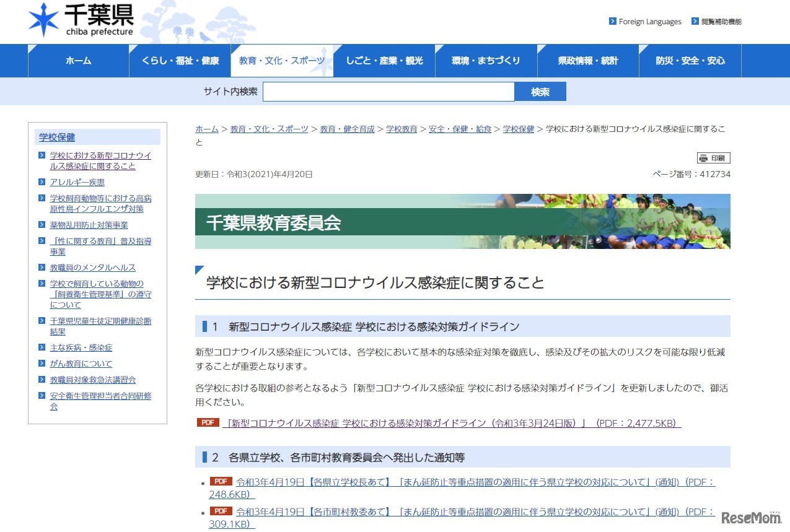Select the 防災・安全・安心 navigation tab
This screenshot has width=790, height=532.
point(690,60)
